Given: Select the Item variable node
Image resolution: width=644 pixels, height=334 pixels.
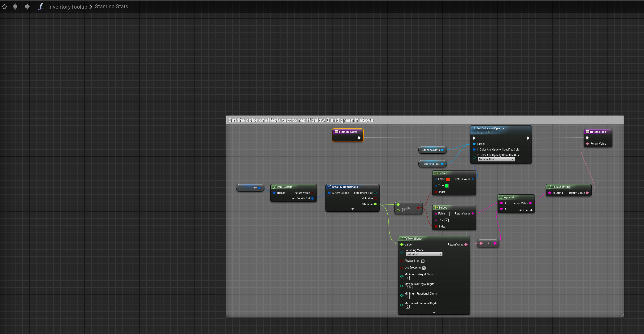Looking at the screenshot, I should (250, 188).
